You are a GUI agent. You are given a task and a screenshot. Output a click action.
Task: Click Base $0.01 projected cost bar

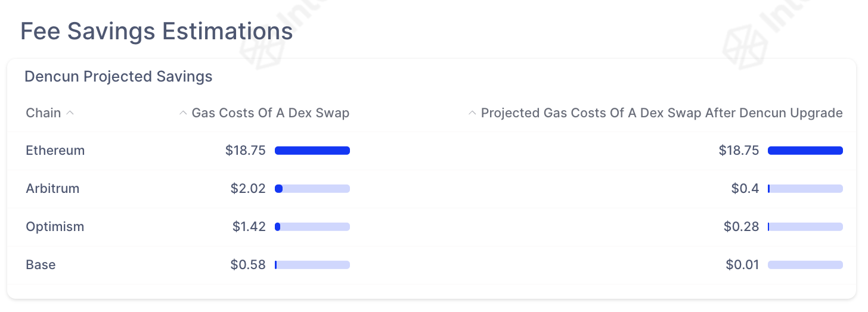click(805, 265)
